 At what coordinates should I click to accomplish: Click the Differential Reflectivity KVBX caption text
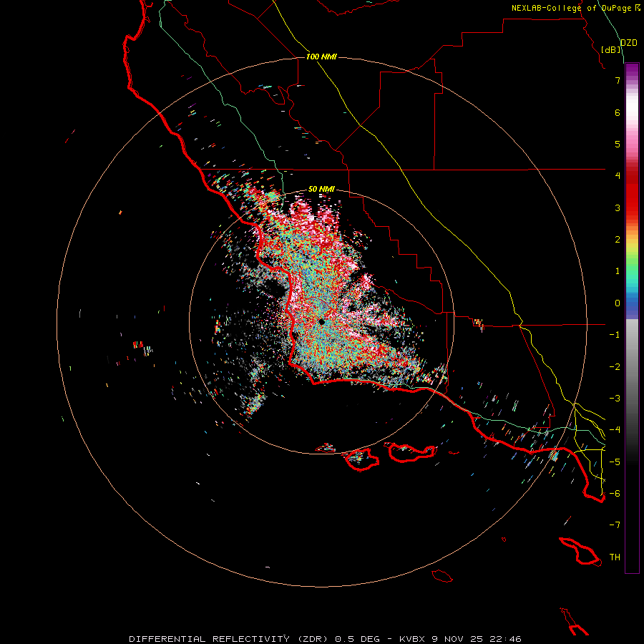[325, 639]
